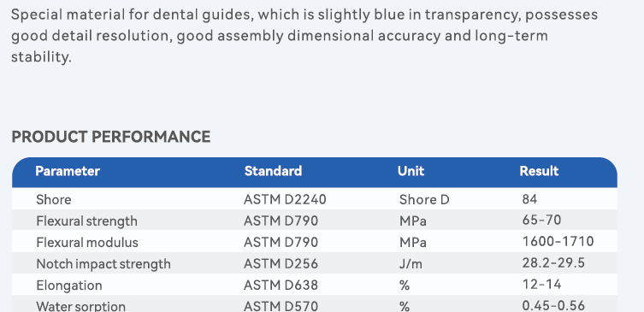Select the Flexural strength row label
The height and width of the screenshot is (312, 644).
[x=86, y=221]
